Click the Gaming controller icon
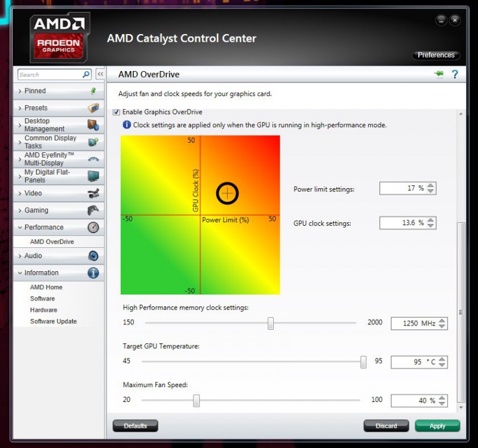This screenshot has width=478, height=448. pos(93,210)
